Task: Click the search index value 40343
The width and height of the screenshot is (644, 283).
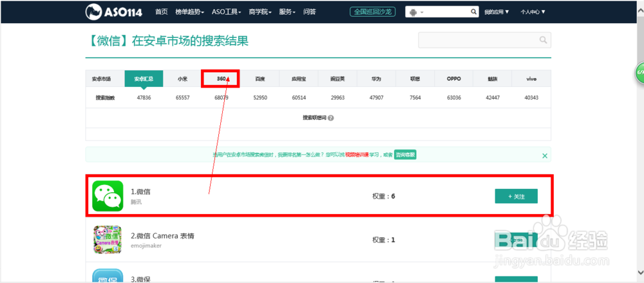Action: (531, 98)
